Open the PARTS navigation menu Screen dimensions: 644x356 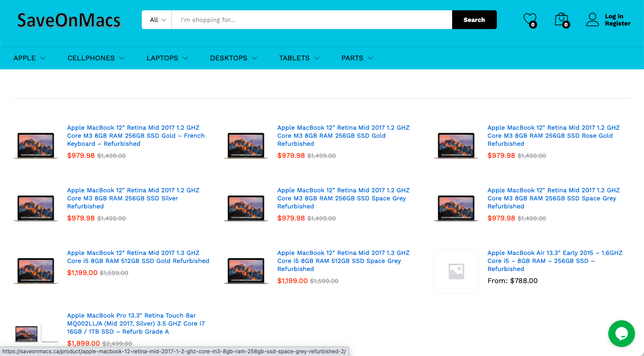click(x=357, y=58)
